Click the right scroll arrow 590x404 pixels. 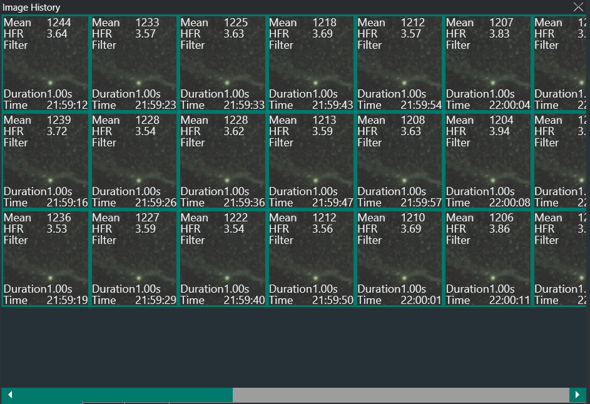click(x=577, y=395)
